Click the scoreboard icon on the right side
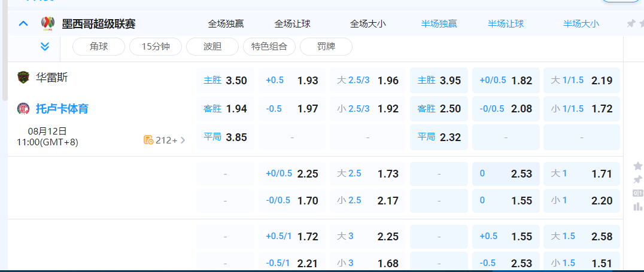Image resolution: width=644 pixels, height=272 pixels. pyautogui.click(x=637, y=193)
